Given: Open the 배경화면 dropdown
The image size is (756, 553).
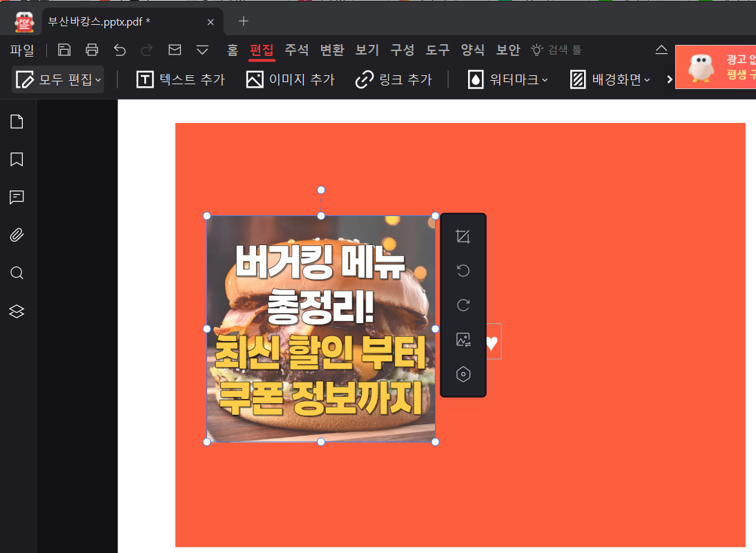Looking at the screenshot, I should 610,79.
